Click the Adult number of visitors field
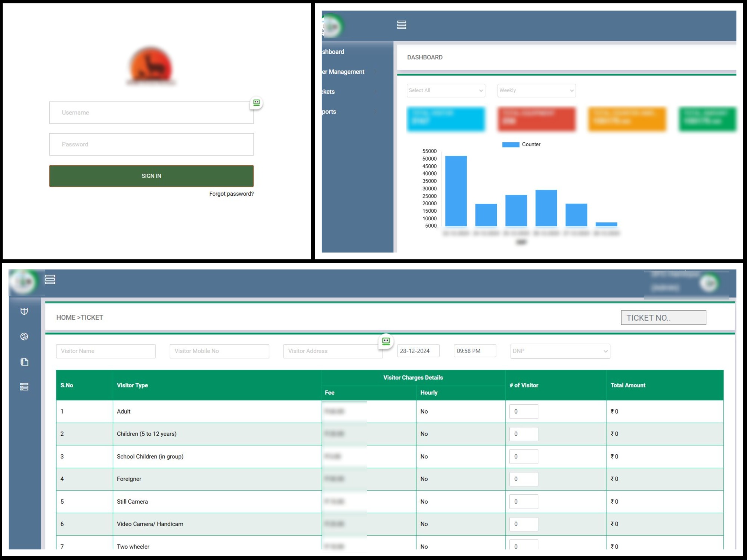Screen dimensions: 747x560 pyautogui.click(x=523, y=411)
